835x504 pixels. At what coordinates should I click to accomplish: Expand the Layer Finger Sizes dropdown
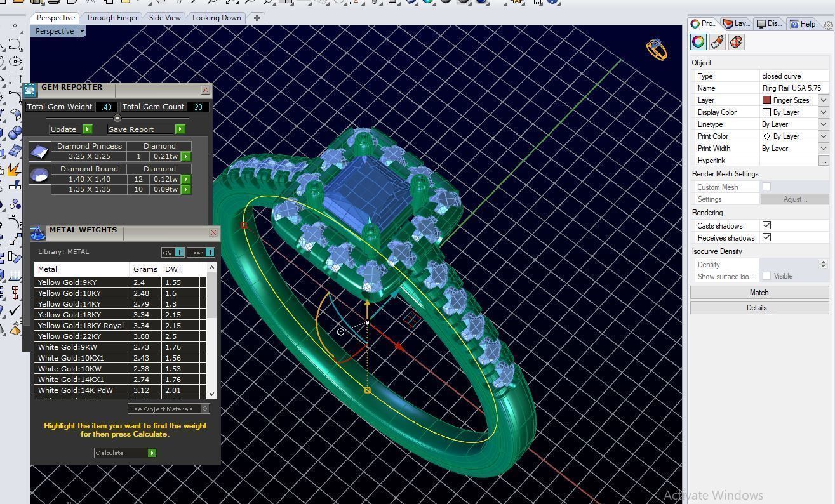(x=824, y=100)
